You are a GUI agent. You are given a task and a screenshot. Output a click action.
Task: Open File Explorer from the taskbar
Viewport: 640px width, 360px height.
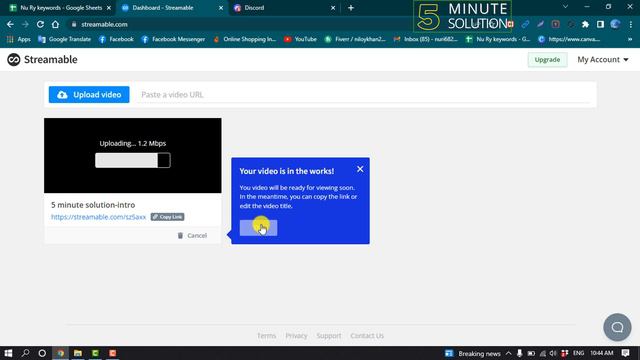pos(78,353)
